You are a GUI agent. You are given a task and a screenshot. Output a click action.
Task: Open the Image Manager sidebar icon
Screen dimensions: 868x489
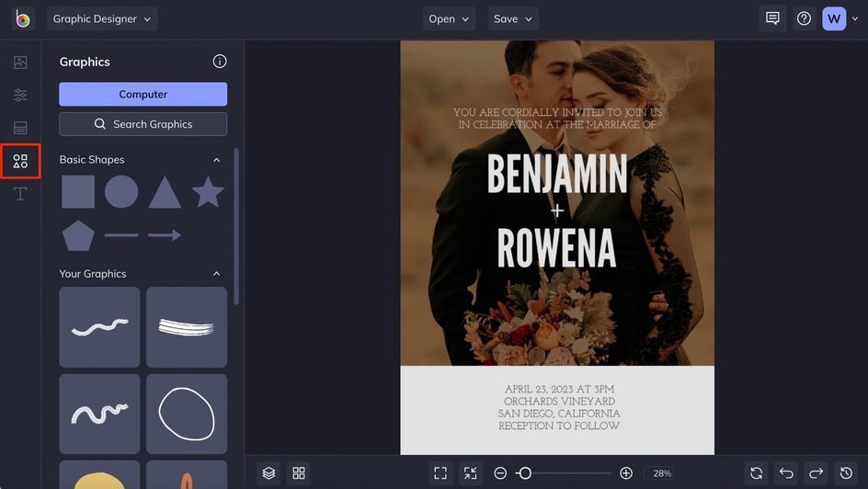click(20, 63)
